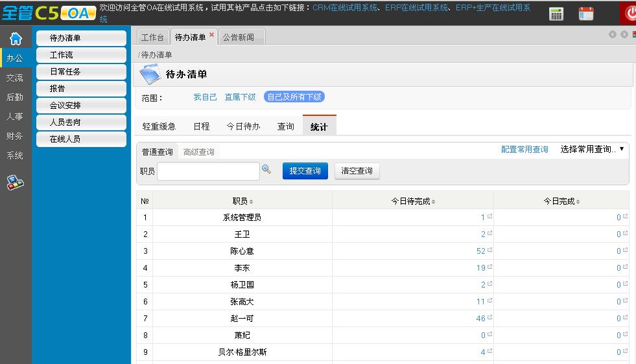Select 普通查询 query tab
636x364 pixels.
[158, 152]
